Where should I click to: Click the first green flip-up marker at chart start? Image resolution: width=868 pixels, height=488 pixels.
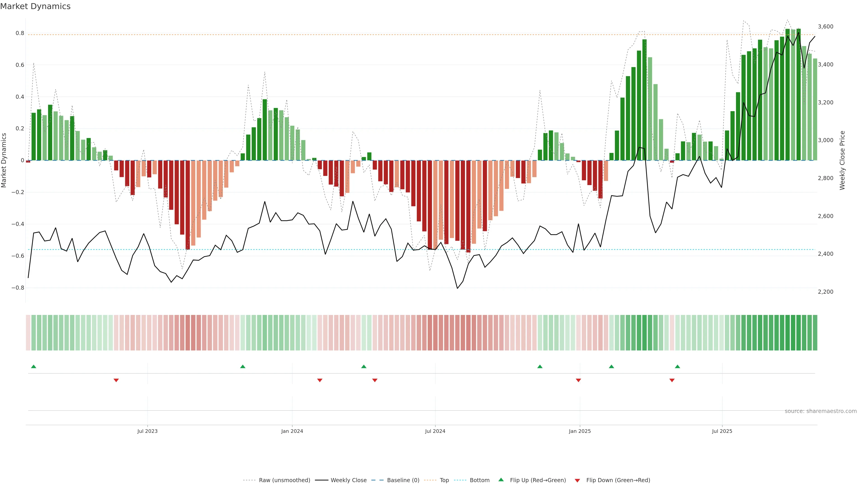pyautogui.click(x=33, y=366)
